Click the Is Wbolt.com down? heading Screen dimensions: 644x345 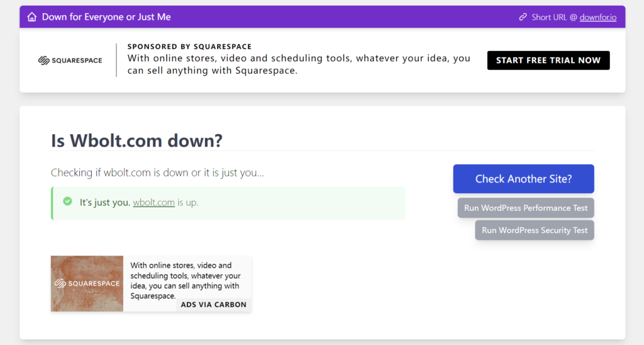coord(136,140)
